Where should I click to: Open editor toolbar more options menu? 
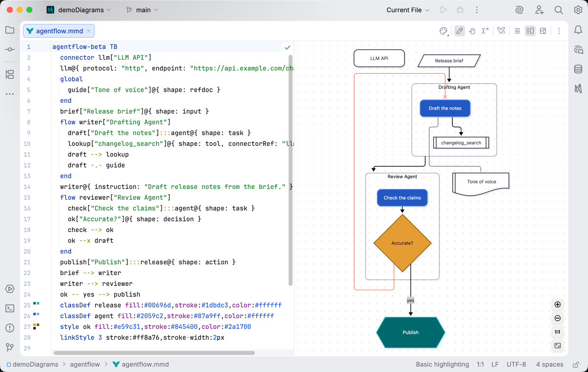pyautogui.click(x=559, y=31)
